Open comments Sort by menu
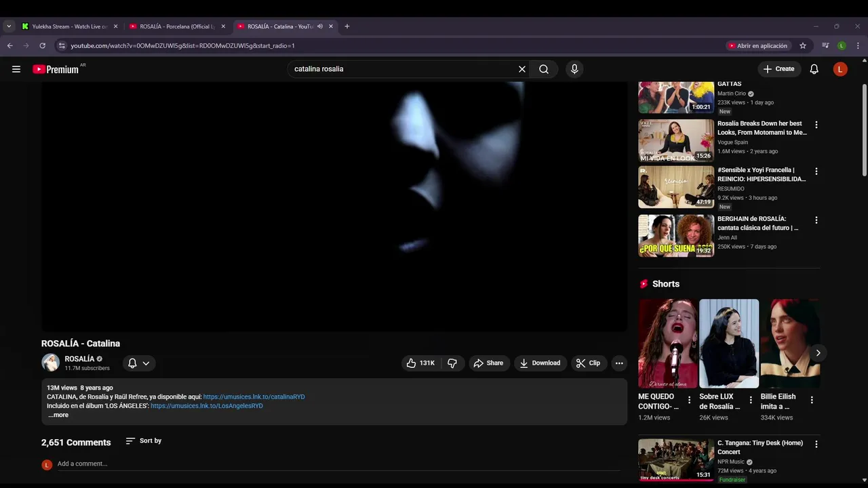The height and width of the screenshot is (488, 868). click(x=144, y=441)
